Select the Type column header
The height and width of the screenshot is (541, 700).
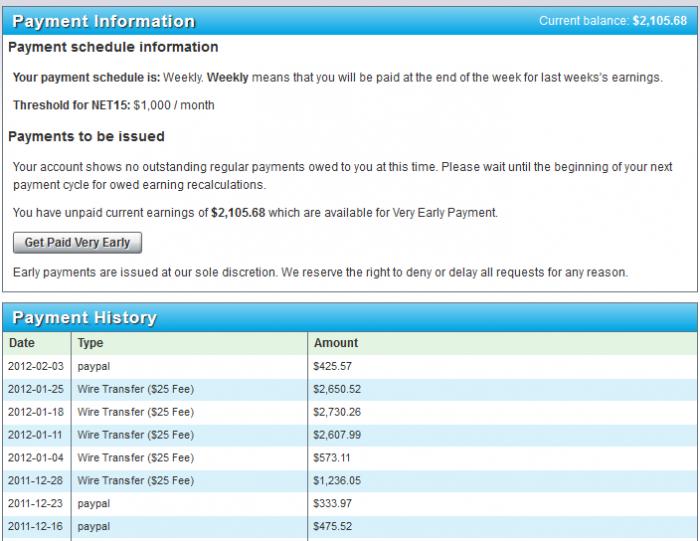pyautogui.click(x=90, y=343)
